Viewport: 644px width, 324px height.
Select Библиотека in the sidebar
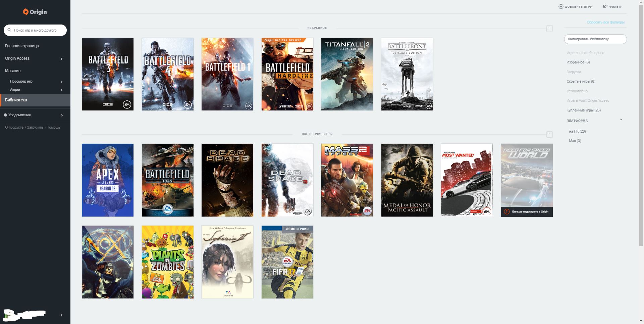click(16, 100)
